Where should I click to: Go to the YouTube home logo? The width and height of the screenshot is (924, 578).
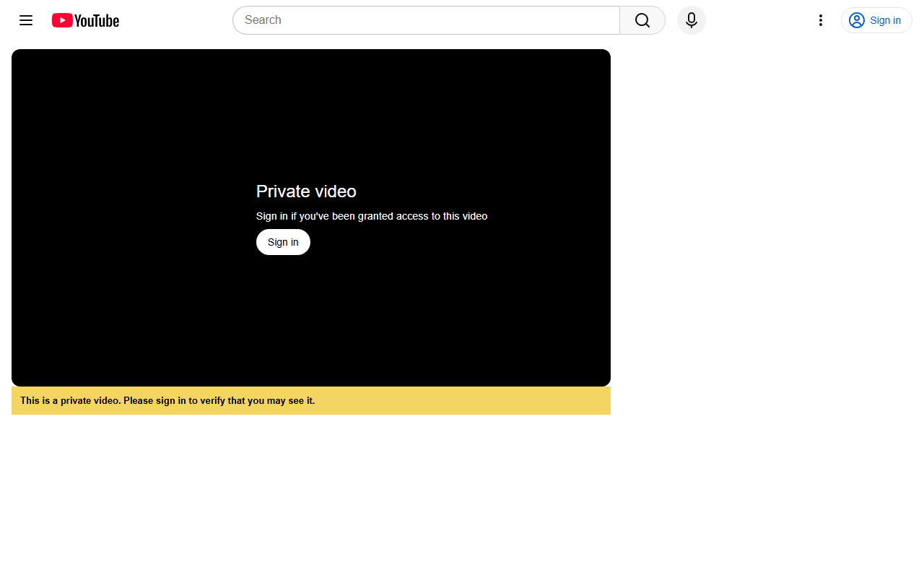(x=85, y=20)
